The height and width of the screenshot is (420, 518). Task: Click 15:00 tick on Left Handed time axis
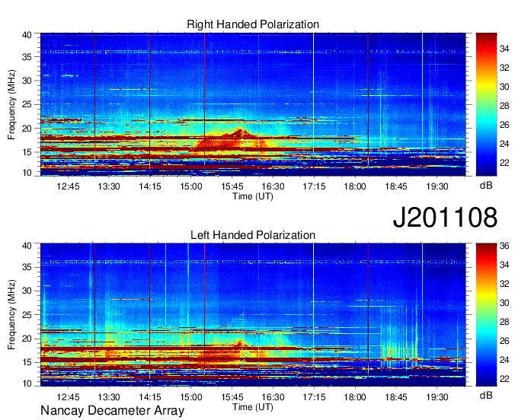point(191,397)
